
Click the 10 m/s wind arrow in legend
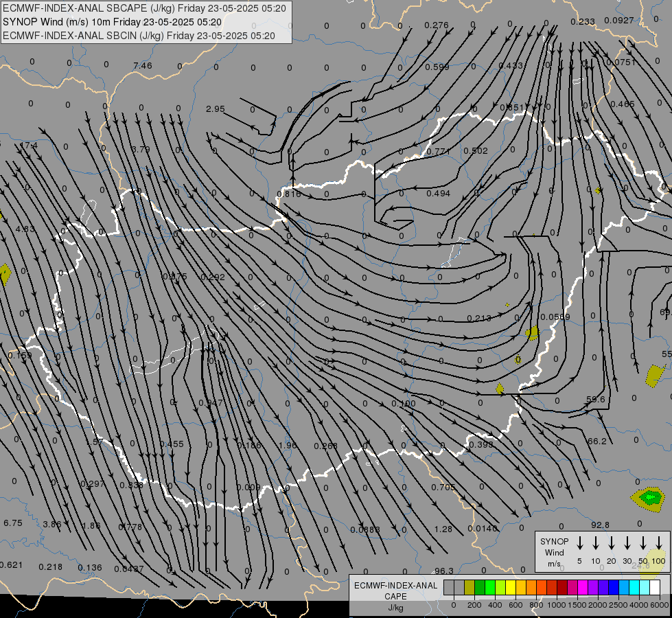(x=595, y=543)
